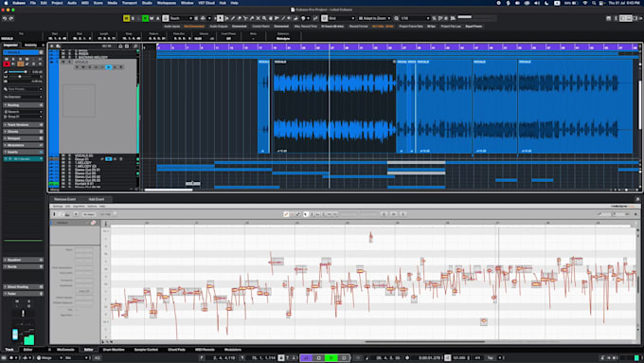Expand the Chords section in Inspector
Viewport: 644px width, 363px height.
pyautogui.click(x=23, y=132)
